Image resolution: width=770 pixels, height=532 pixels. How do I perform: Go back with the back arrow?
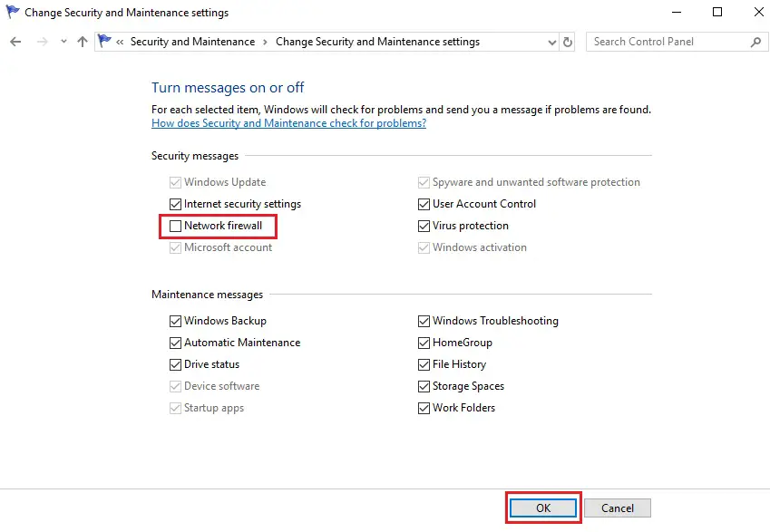click(15, 42)
